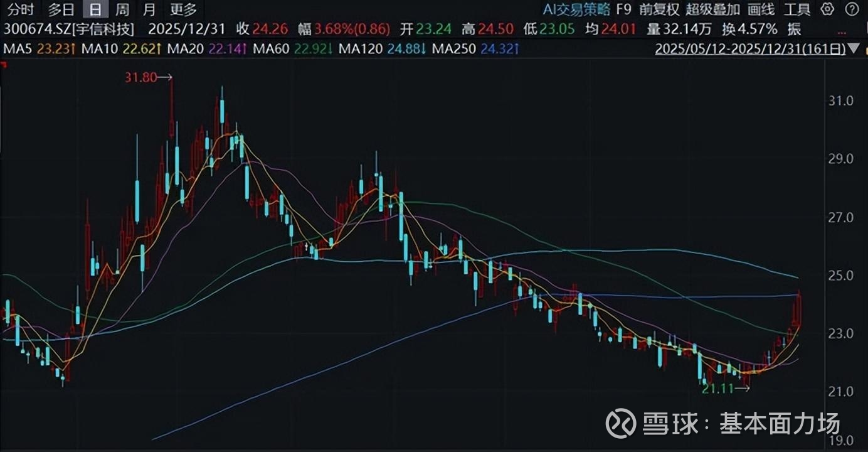The image size is (868, 452).
Task: Click the closing price 收 24.26
Action: pos(263,29)
